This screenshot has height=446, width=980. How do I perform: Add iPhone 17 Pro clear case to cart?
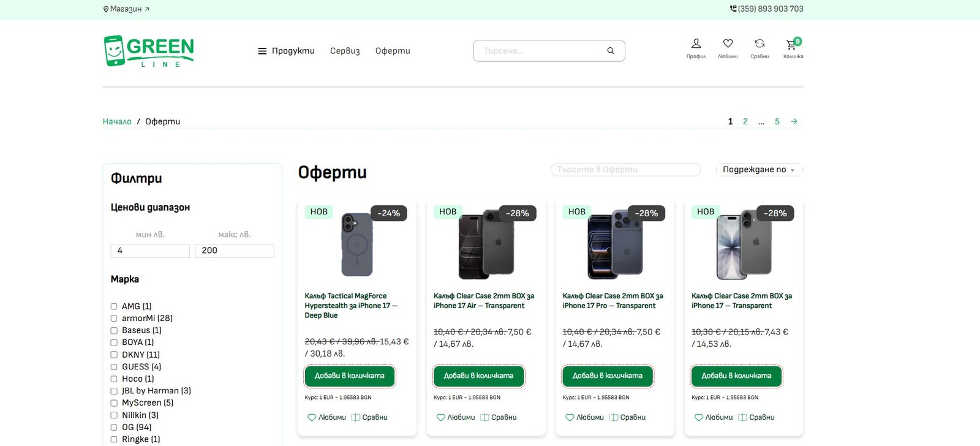pyautogui.click(x=608, y=376)
